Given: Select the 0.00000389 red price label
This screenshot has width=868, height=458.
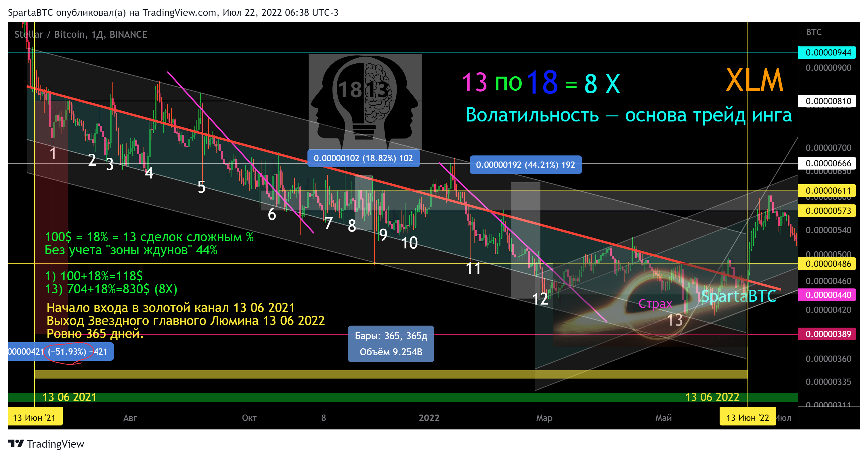Looking at the screenshot, I should pos(827,334).
